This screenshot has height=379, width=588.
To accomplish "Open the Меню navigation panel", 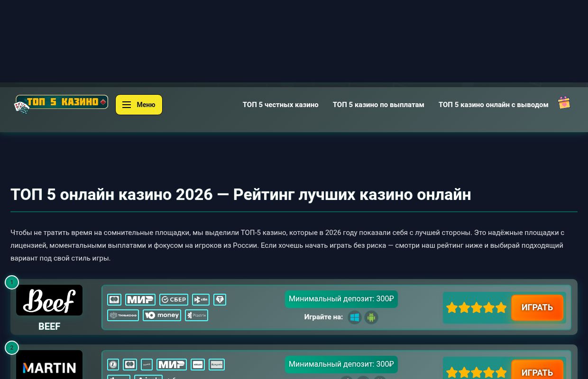I will [x=139, y=105].
